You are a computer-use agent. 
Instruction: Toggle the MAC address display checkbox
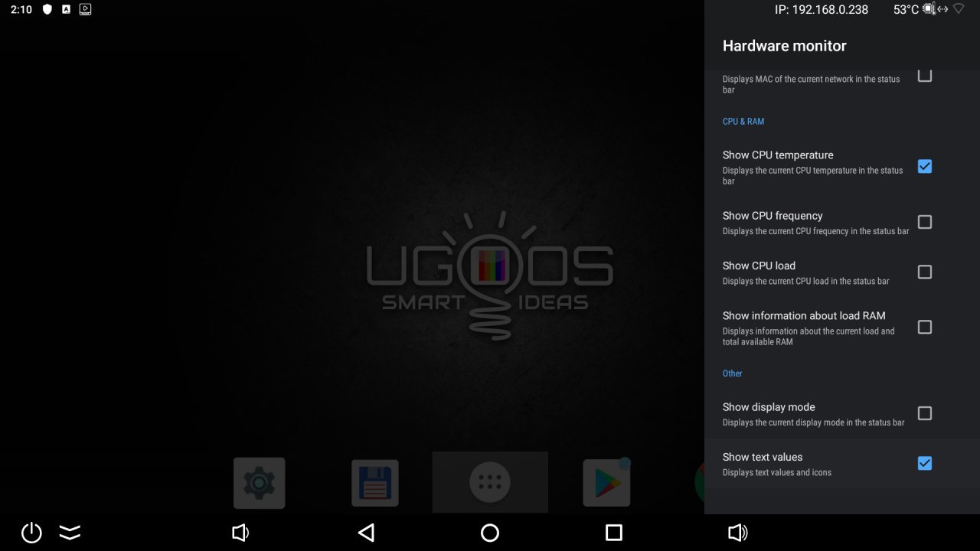point(925,75)
